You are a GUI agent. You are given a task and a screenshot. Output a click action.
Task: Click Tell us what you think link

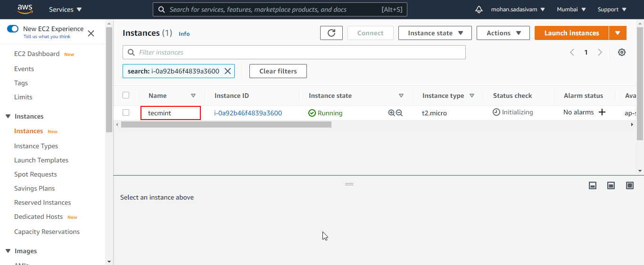pyautogui.click(x=47, y=37)
